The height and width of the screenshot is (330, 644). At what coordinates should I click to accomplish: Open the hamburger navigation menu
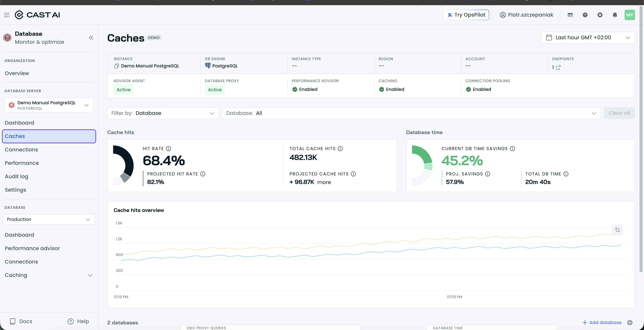(7, 15)
